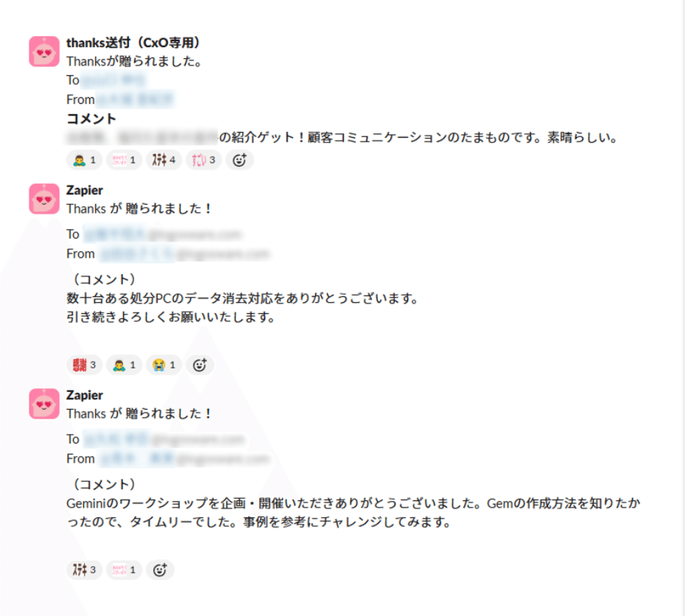
Task: Open the first Zapier sender name
Action: 84,190
